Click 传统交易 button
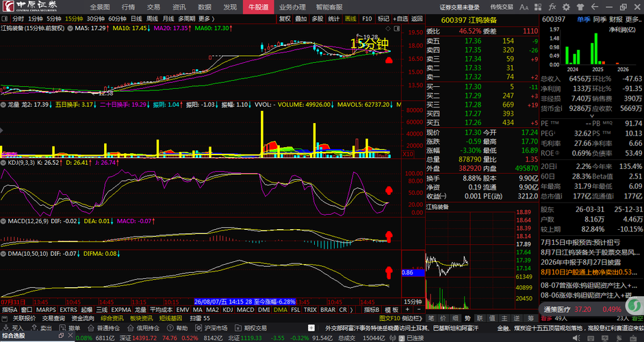This screenshot has height=342, width=644. click(502, 7)
